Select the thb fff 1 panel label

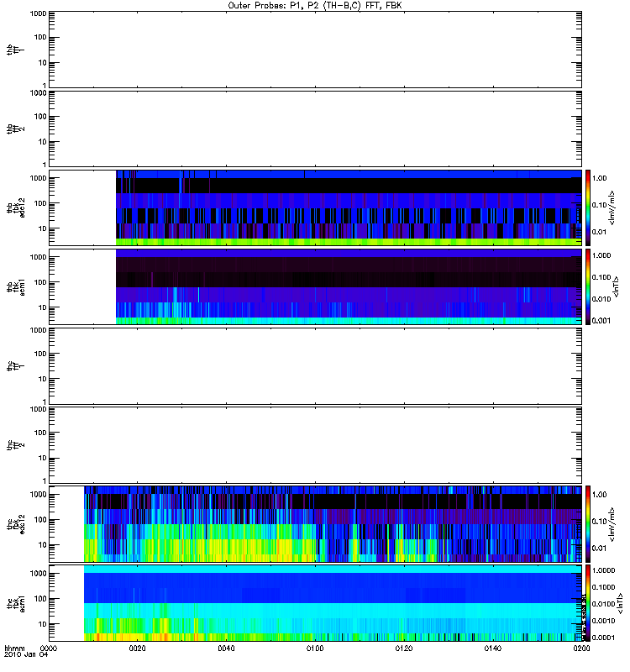[16, 50]
